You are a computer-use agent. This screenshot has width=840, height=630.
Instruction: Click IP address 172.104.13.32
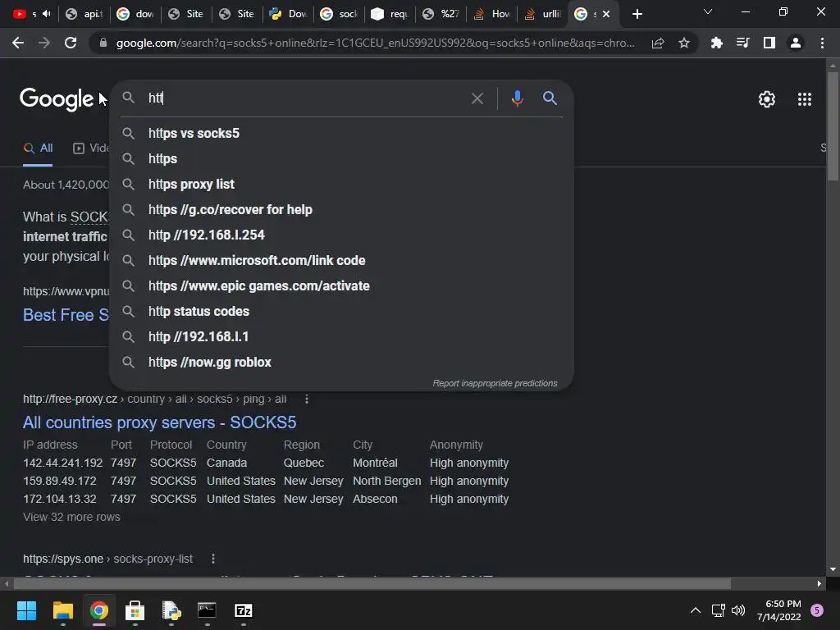59,500
